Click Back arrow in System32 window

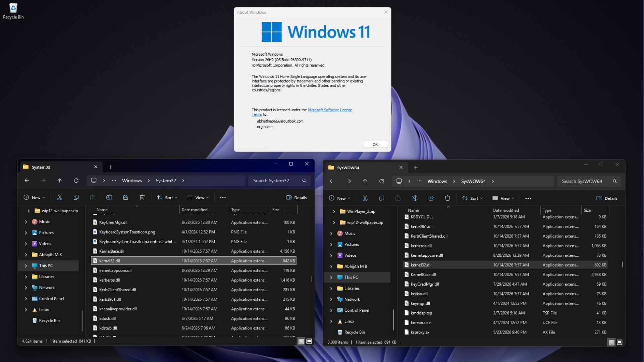[27, 181]
